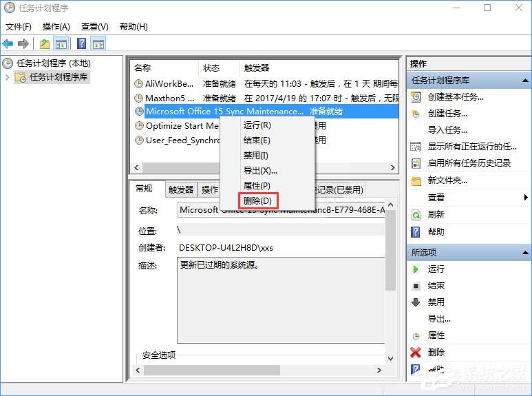Expand the 任务计划程序库 tree node
Viewport: 532px width, 396px height.
(x=7, y=77)
